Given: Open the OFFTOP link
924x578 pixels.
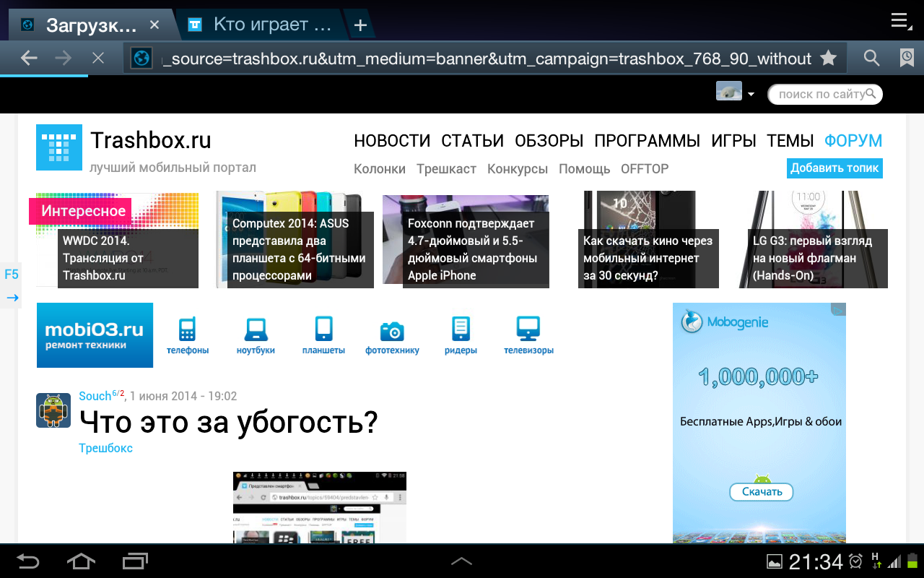Looking at the screenshot, I should click(x=645, y=168).
